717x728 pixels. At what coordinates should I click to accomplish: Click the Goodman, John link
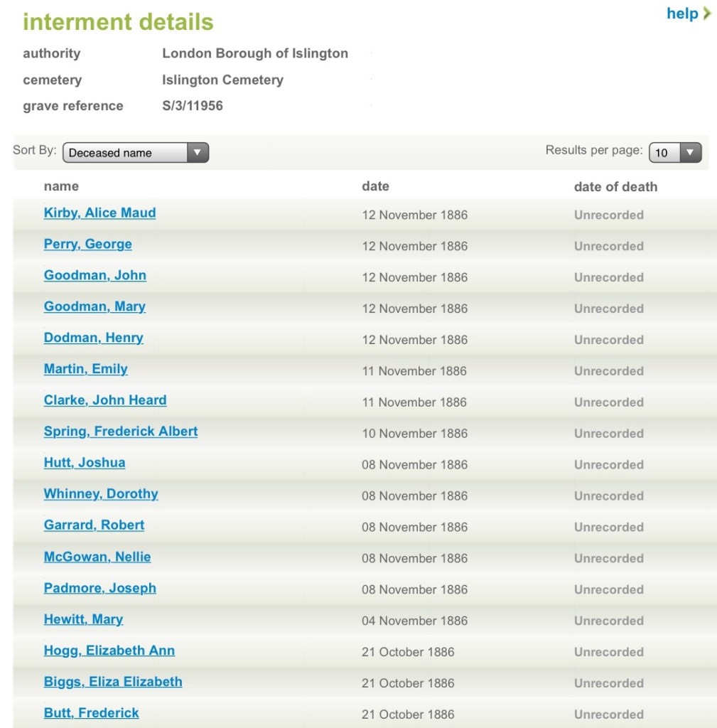click(95, 276)
